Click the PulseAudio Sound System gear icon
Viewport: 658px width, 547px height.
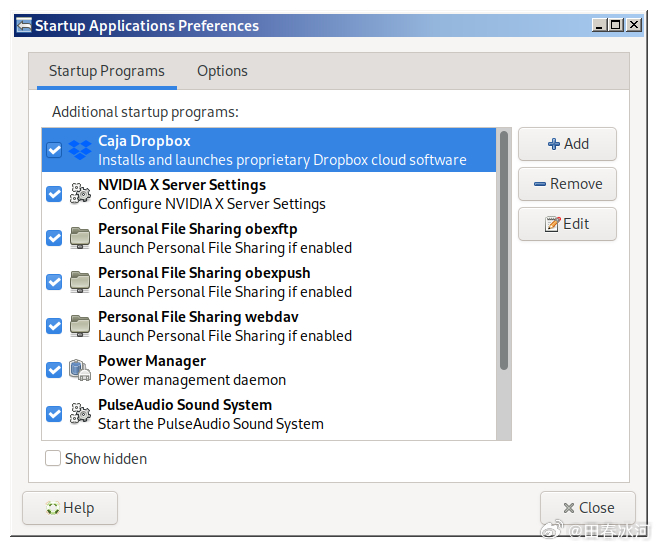pyautogui.click(x=80, y=414)
